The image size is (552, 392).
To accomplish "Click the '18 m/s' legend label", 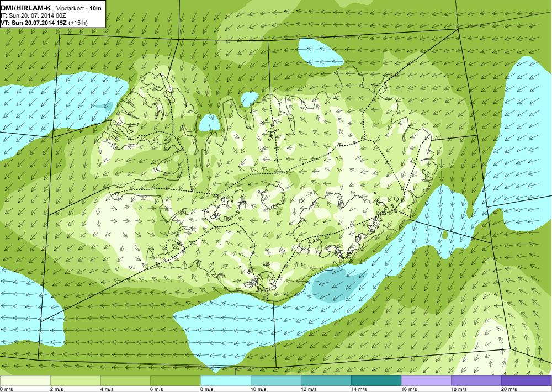I will coord(459,389).
